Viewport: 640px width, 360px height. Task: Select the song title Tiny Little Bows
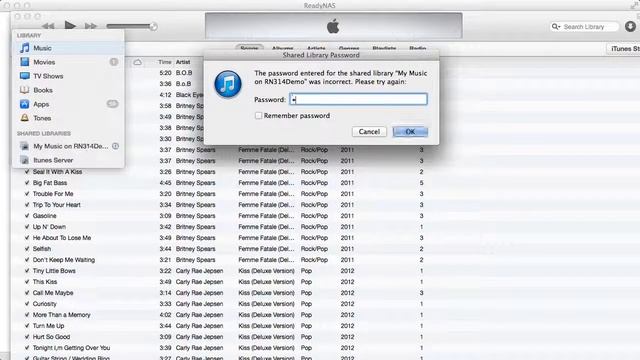[x=54, y=271]
